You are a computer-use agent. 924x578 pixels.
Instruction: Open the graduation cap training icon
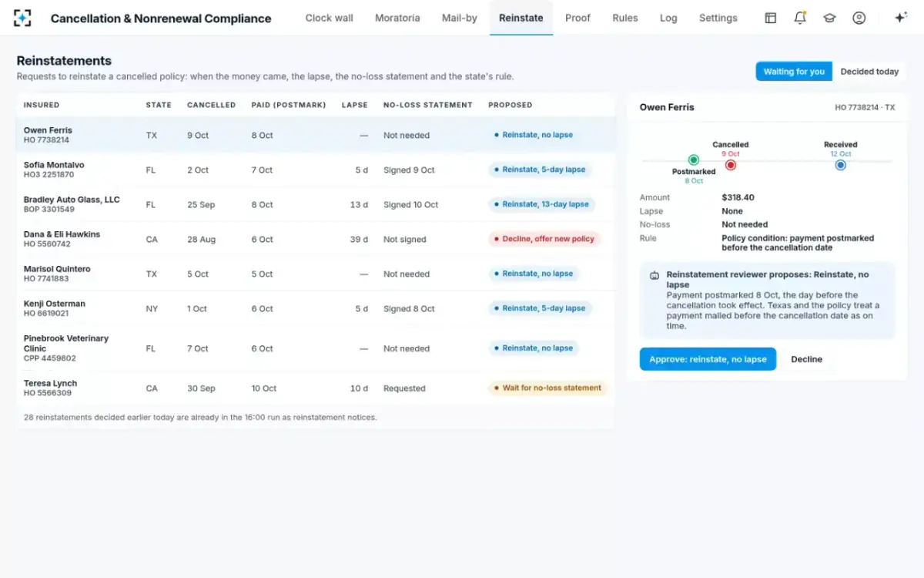point(829,18)
